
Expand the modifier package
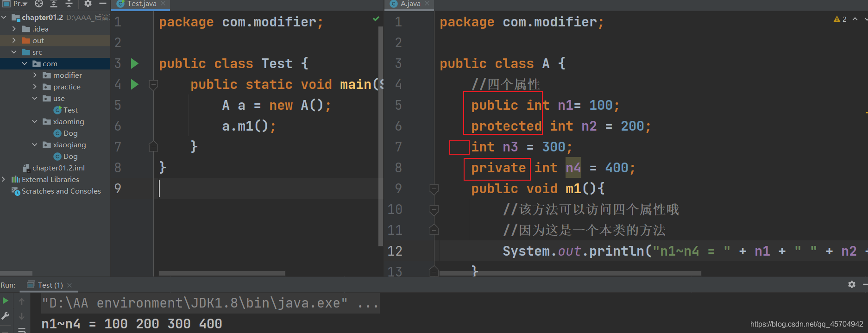pos(35,75)
